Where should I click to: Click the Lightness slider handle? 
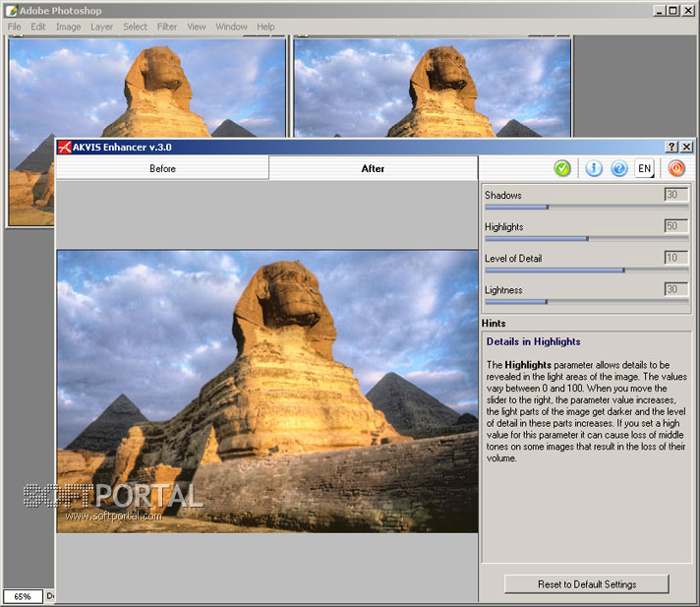coord(547,302)
